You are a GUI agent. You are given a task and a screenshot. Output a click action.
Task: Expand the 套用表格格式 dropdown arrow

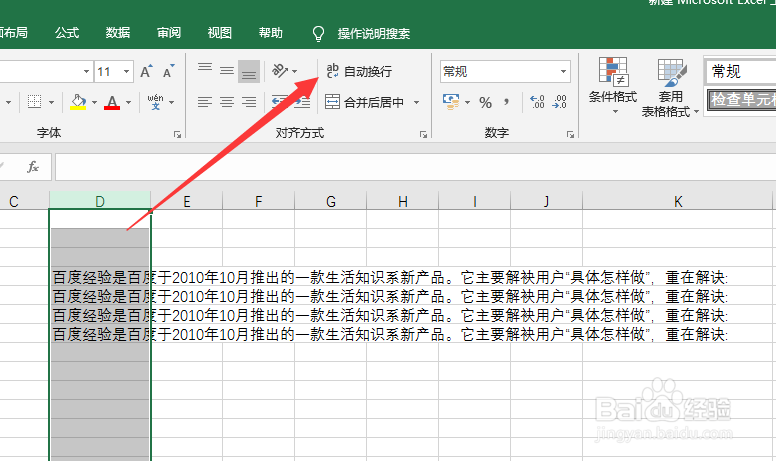click(x=696, y=112)
